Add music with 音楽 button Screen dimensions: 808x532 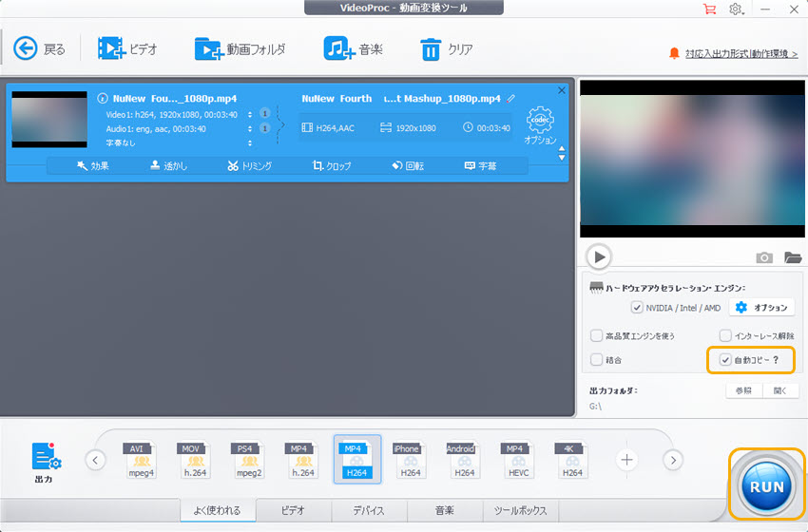tap(354, 49)
